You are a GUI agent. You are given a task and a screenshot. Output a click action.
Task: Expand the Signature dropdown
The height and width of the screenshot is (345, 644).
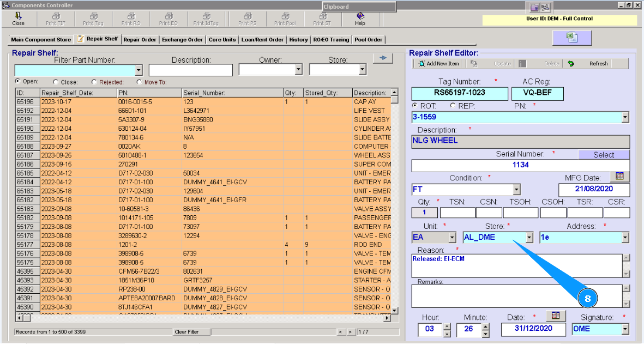[625, 329]
